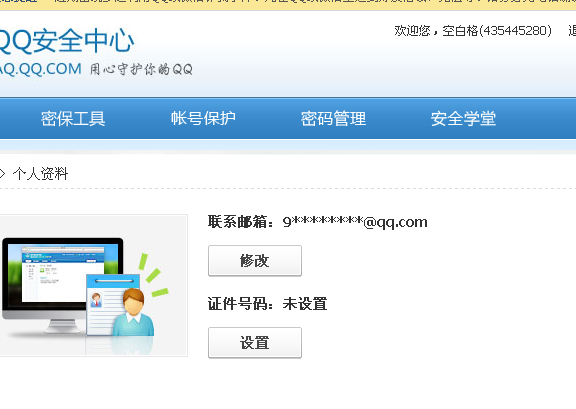Click the 修改 button for contact email
Screen dimensions: 576x409
255,261
